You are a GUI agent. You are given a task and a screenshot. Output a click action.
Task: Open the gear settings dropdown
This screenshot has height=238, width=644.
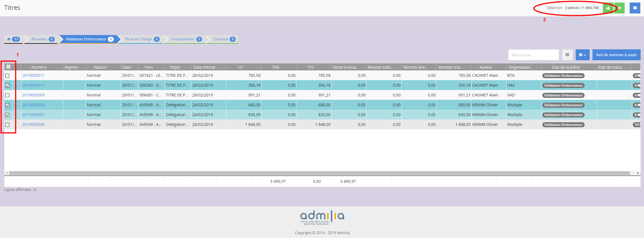click(x=582, y=55)
